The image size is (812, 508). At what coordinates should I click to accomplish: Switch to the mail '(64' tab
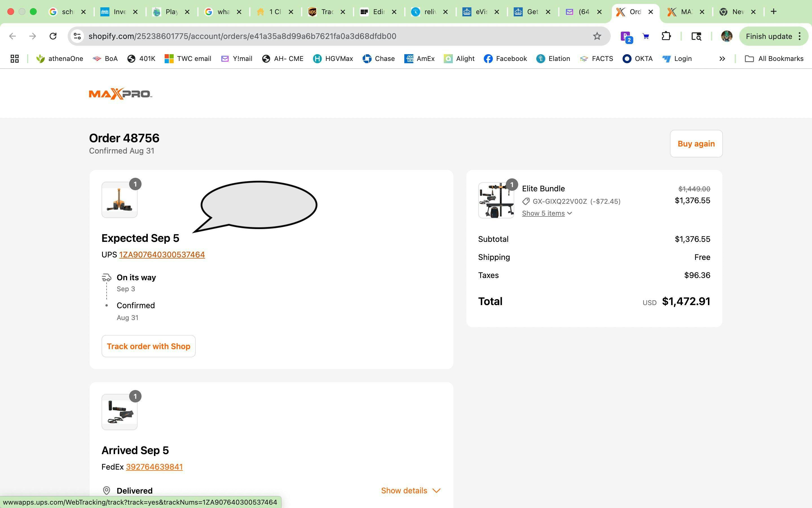(x=584, y=12)
